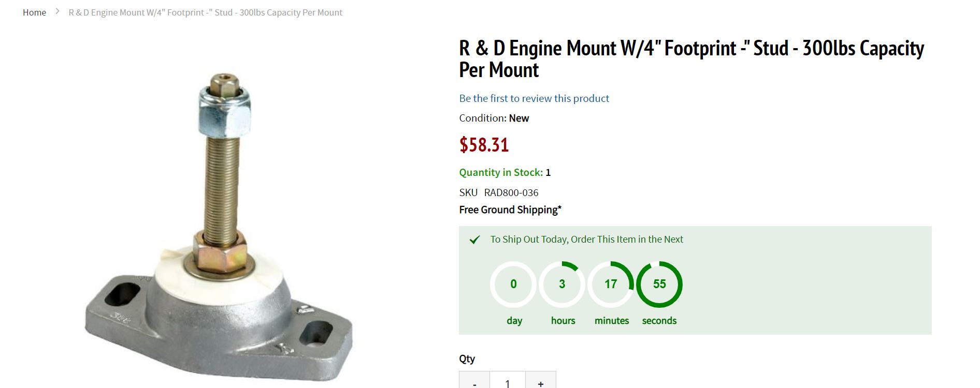
Task: Increase quantity with the plus button
Action: point(540,382)
